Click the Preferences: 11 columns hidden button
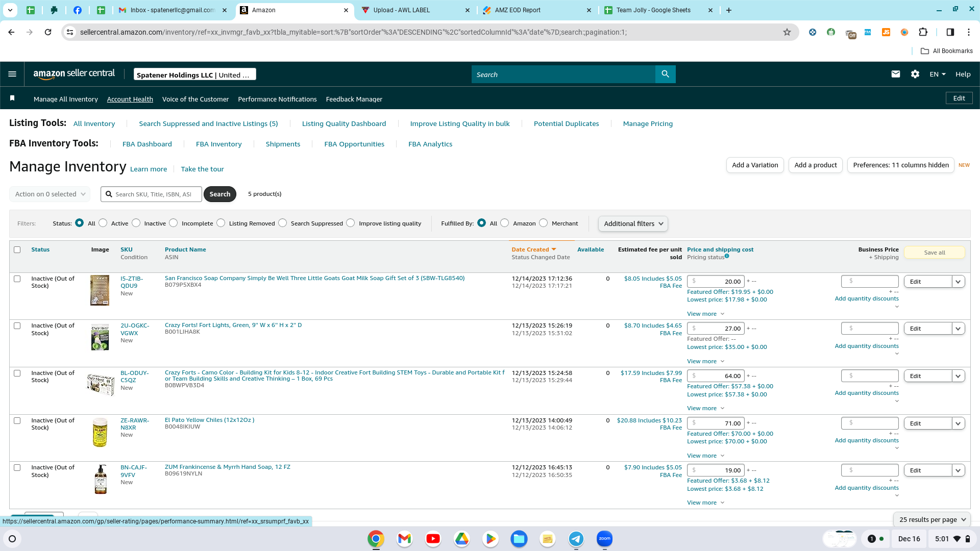This screenshot has width=980, height=551. pyautogui.click(x=901, y=165)
